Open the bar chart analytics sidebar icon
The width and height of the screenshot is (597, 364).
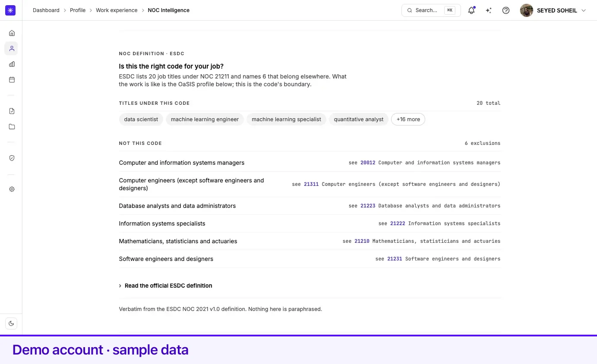12,64
